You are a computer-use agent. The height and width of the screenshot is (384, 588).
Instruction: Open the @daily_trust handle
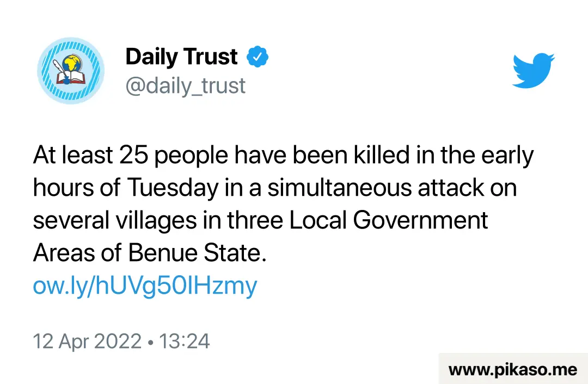[x=185, y=85]
